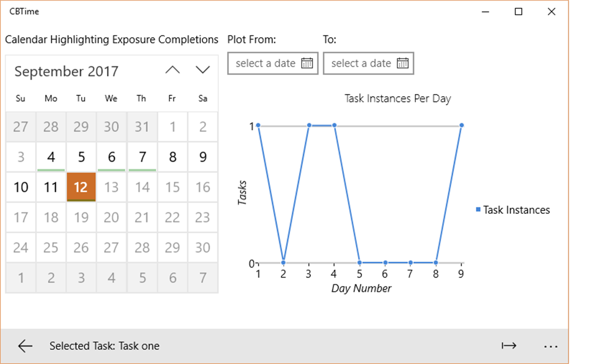
Task: Click the back arrow icon
Action: click(25, 346)
